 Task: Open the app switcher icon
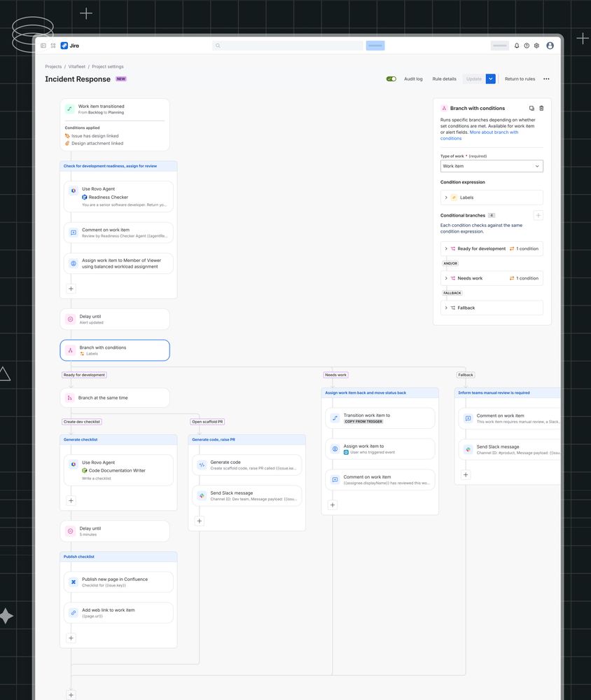(53, 46)
